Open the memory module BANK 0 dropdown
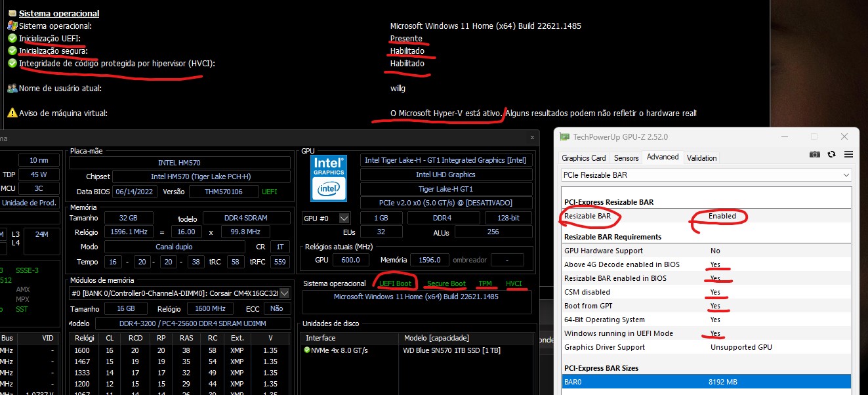Screen dimensions: 868x395 [x=284, y=293]
